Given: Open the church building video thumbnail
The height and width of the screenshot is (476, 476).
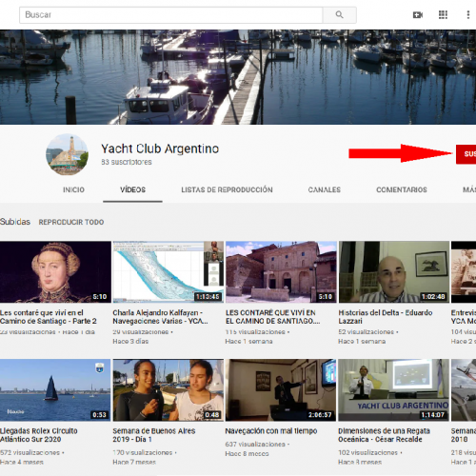Looking at the screenshot, I should point(281,272).
